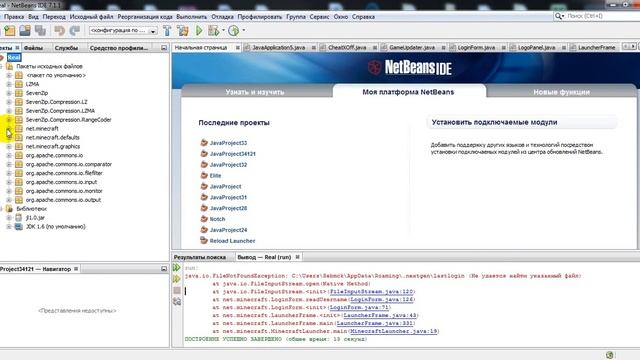The image size is (640, 360).
Task: Minimize the Projects panel group
Action: click(164, 48)
